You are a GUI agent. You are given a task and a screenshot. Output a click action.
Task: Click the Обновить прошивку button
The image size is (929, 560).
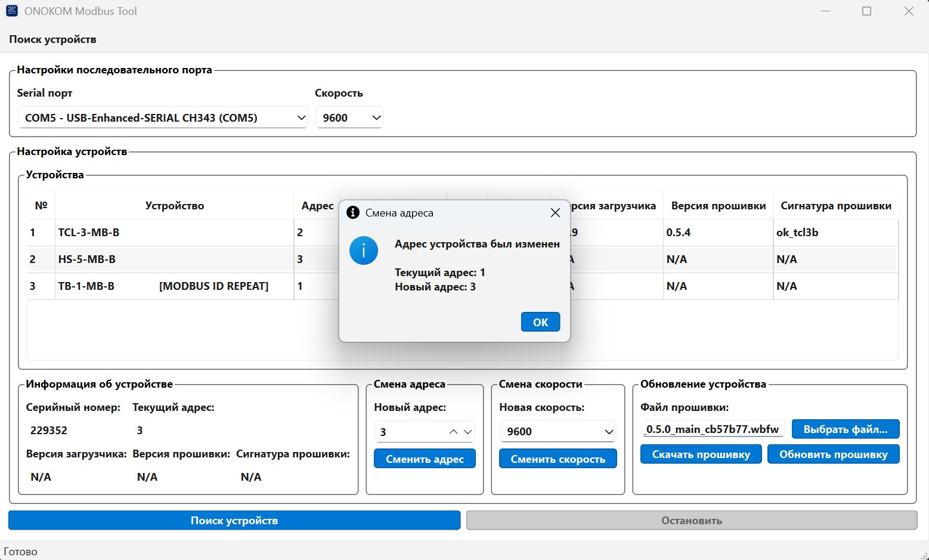tap(833, 454)
